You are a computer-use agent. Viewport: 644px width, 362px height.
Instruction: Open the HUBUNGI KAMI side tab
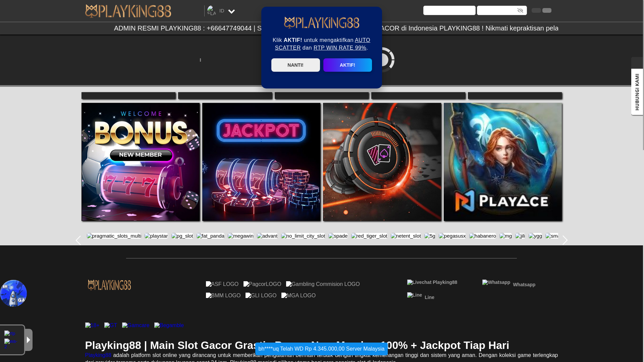coord(637,92)
